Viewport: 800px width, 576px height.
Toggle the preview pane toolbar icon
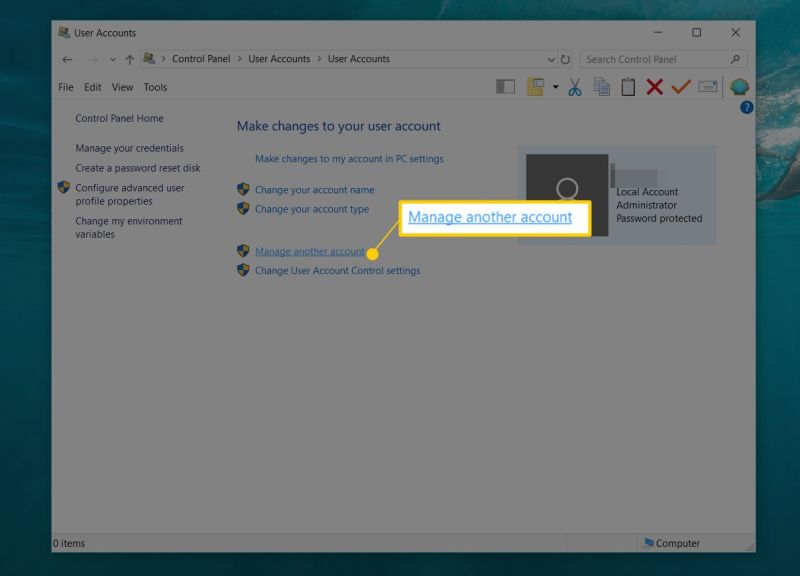click(x=506, y=87)
